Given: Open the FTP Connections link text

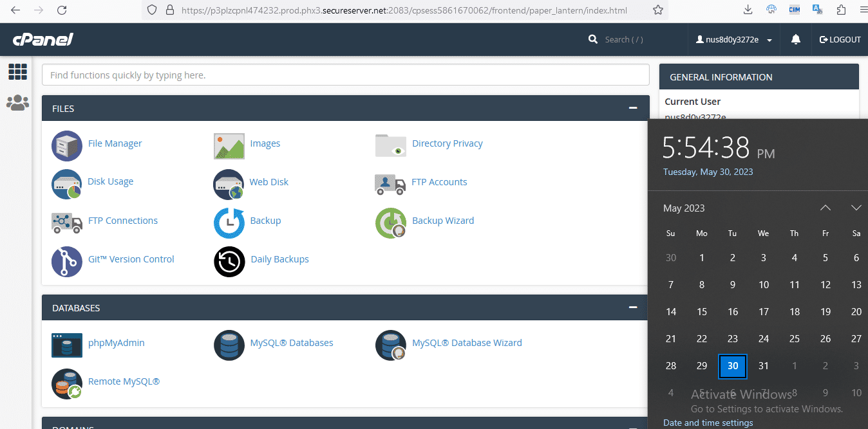Looking at the screenshot, I should point(123,221).
